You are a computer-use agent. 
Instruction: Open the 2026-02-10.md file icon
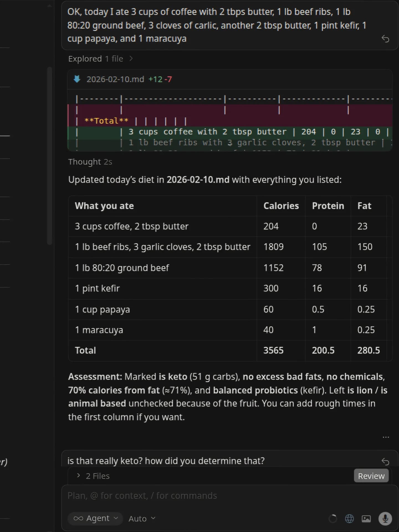coord(77,79)
